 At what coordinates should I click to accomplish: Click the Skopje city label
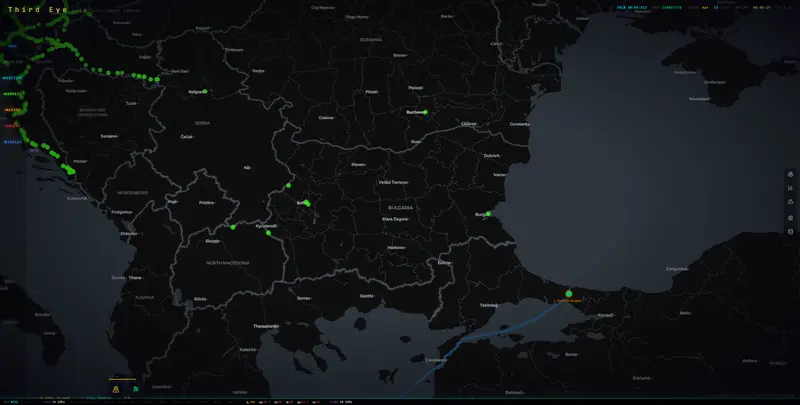coord(212,241)
